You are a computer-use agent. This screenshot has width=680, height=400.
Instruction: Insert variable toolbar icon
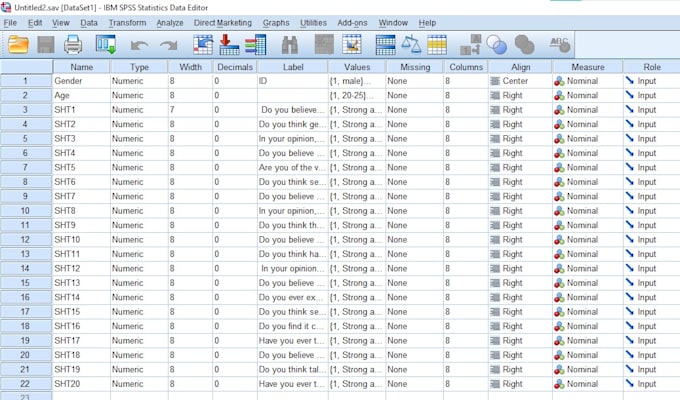pyautogui.click(x=352, y=45)
